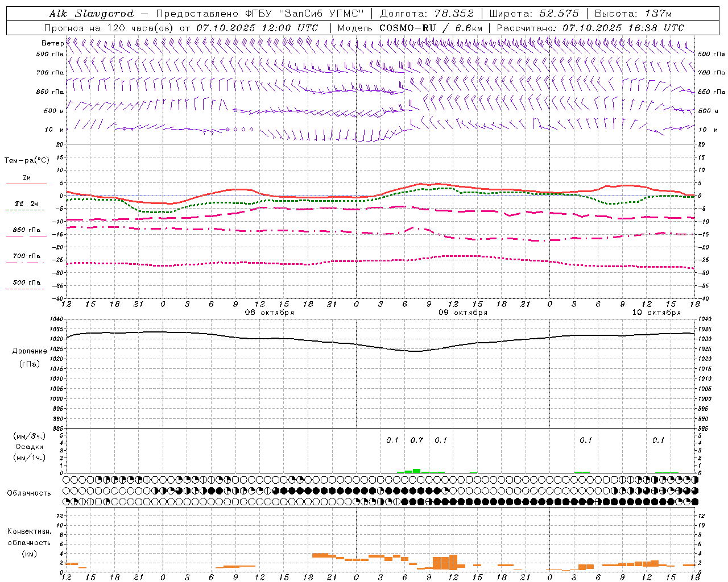This screenshot has width=728, height=582.
Task: Click the 10 октября date label
Action: [x=656, y=313]
